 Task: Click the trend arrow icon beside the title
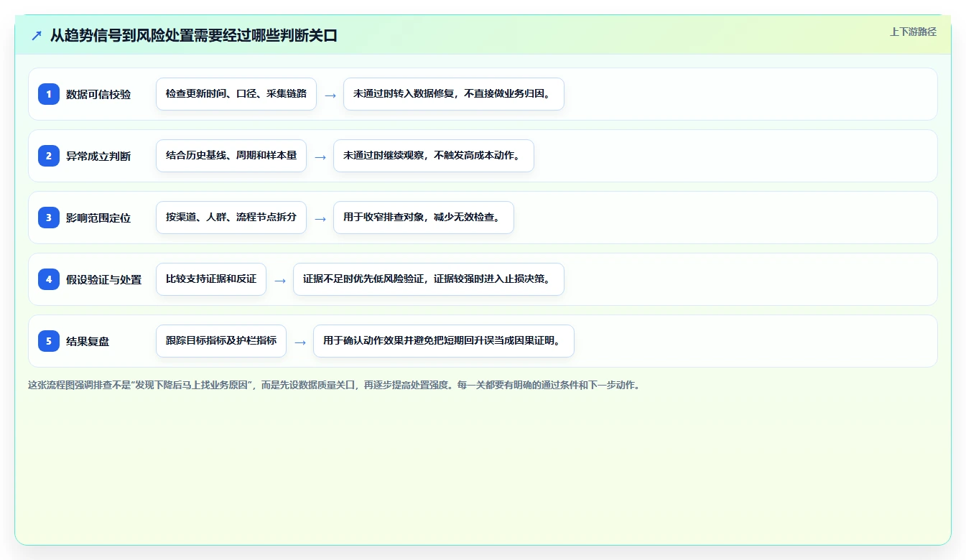tap(37, 35)
